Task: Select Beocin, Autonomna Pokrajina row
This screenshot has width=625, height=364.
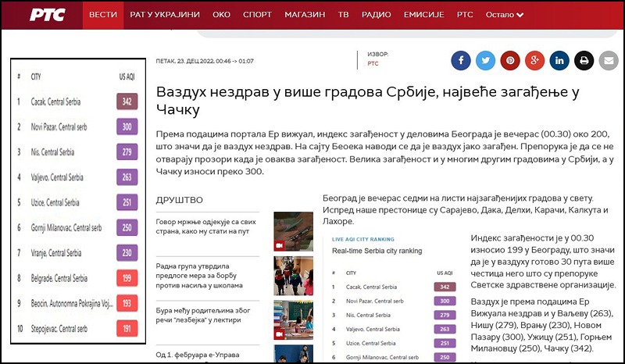Action: tap(77, 303)
